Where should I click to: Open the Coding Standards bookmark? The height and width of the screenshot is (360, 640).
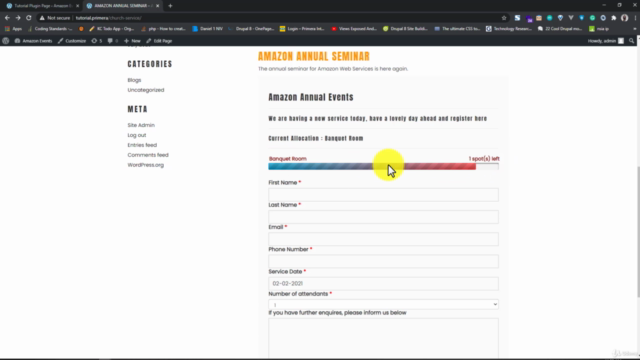click(49, 29)
